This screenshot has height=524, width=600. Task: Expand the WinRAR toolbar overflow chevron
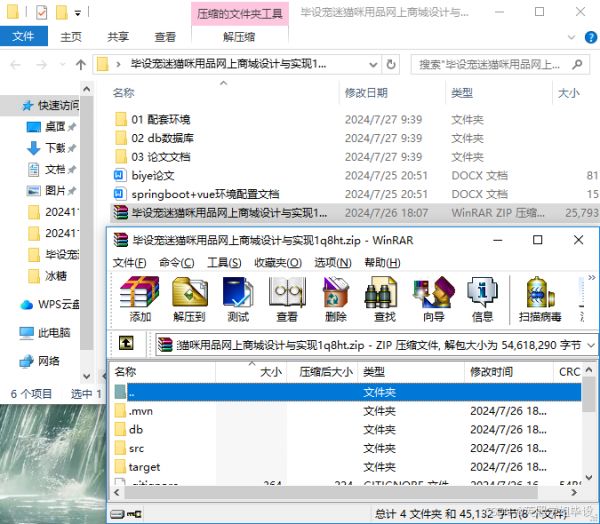point(592,278)
